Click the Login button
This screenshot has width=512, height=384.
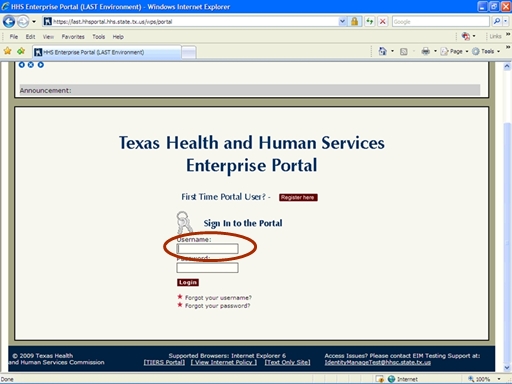click(188, 283)
